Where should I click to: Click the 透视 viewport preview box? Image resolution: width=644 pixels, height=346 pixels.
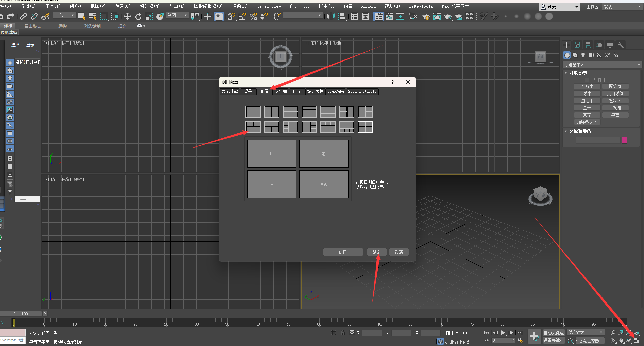click(x=324, y=184)
